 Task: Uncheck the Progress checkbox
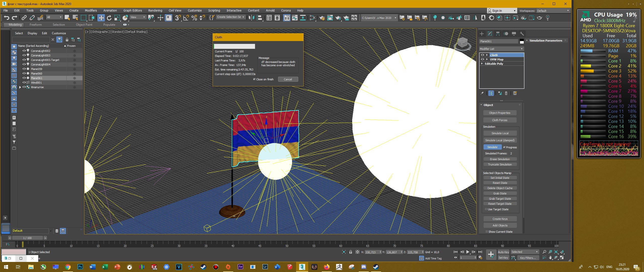click(504, 147)
